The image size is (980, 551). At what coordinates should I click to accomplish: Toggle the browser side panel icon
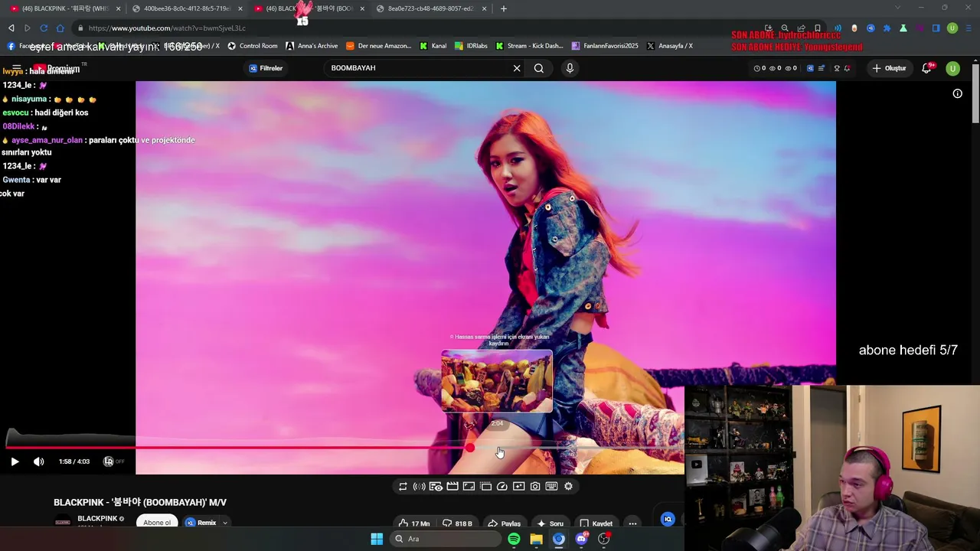936,28
